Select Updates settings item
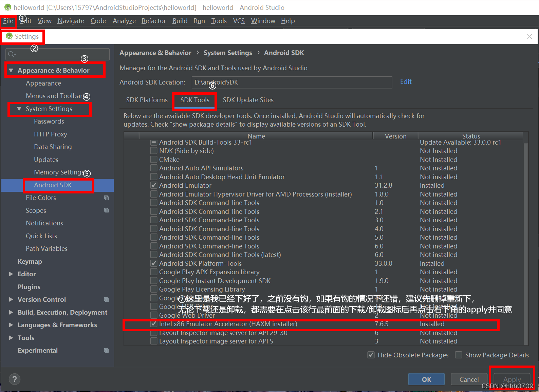Image resolution: width=539 pixels, height=392 pixels. click(46, 160)
